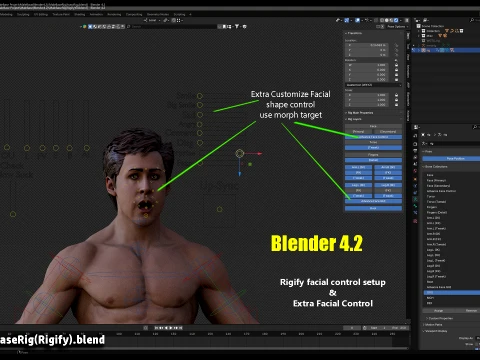Click the Sad facial slider control circle
The height and width of the screenshot is (360, 480).
(x=200, y=115)
